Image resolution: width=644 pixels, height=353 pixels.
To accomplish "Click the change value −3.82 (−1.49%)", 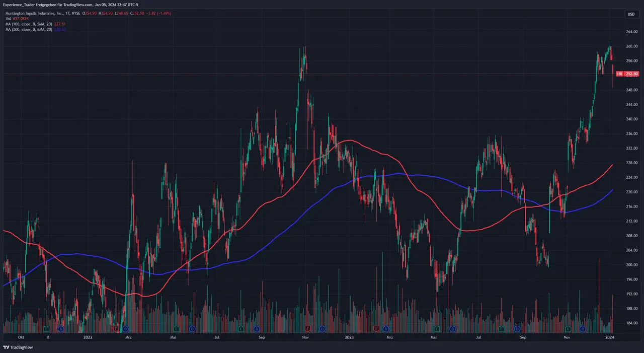I will tap(158, 13).
